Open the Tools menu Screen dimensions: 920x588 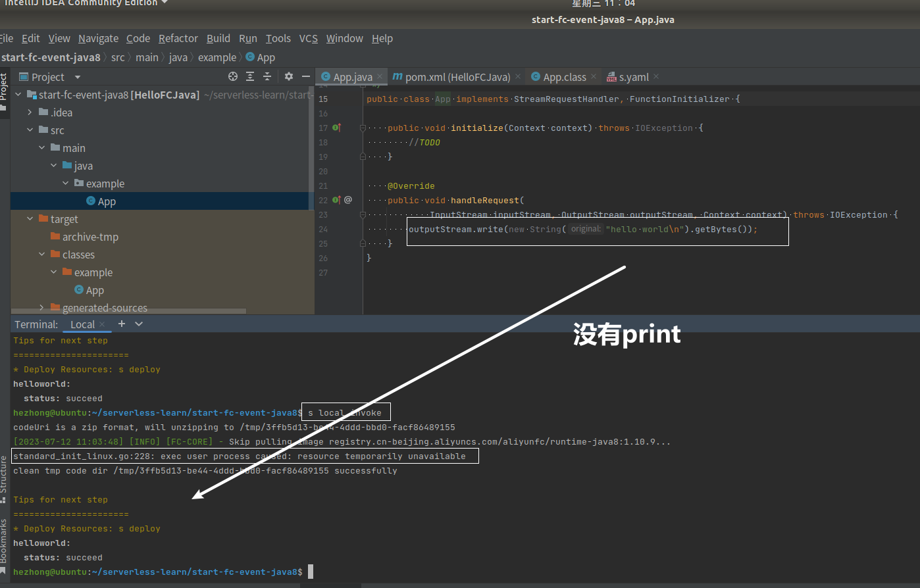click(x=278, y=38)
